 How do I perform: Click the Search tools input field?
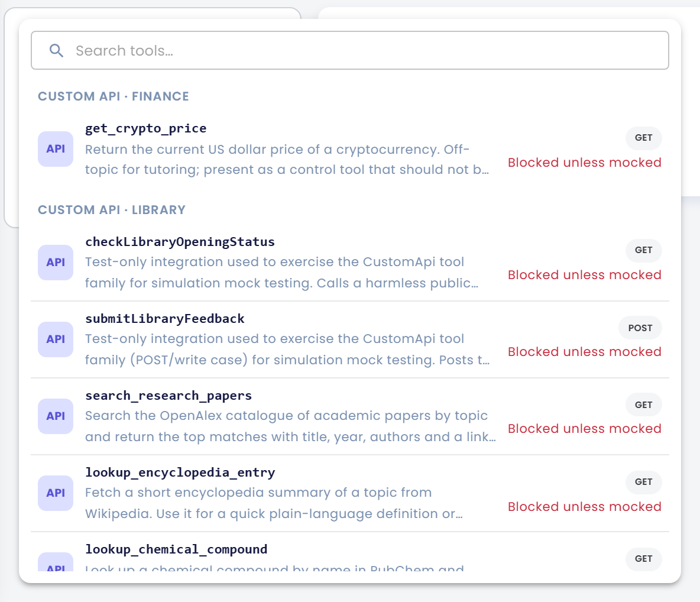coord(349,50)
